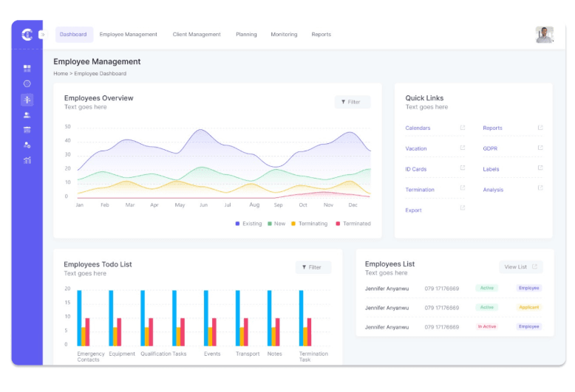Click the 'Quick Links' heading
This screenshot has height=392, width=575.
point(424,98)
